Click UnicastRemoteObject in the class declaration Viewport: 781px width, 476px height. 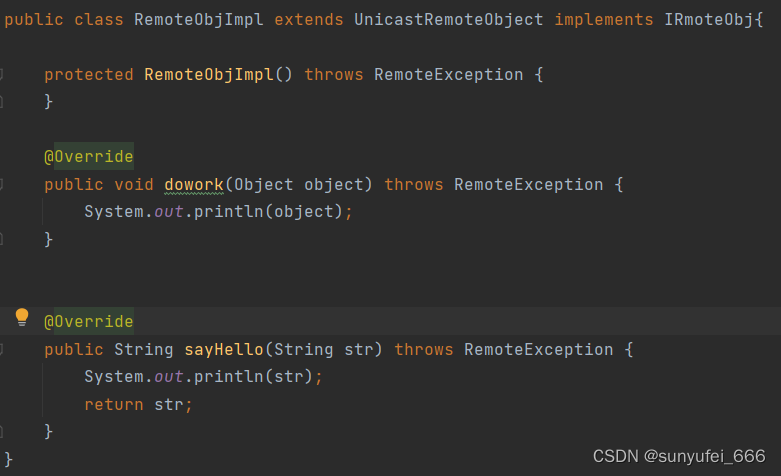(448, 19)
